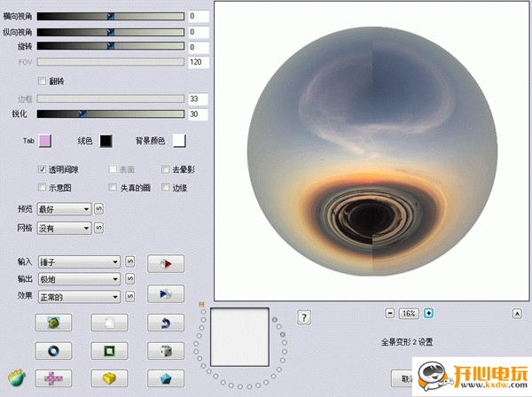532x397 pixels.
Task: Click the 横向视角 slider
Action: pyautogui.click(x=111, y=16)
